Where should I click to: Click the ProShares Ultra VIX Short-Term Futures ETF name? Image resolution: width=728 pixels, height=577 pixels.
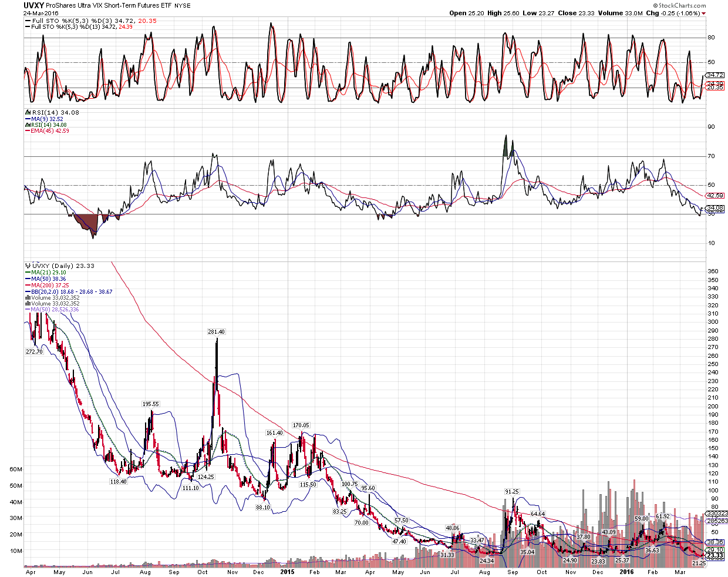tap(109, 5)
